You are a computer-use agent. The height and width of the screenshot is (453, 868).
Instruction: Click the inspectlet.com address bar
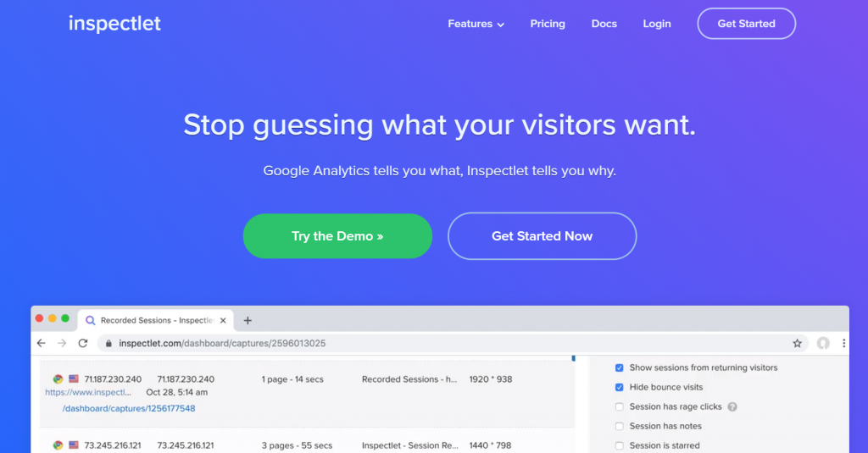(x=453, y=344)
